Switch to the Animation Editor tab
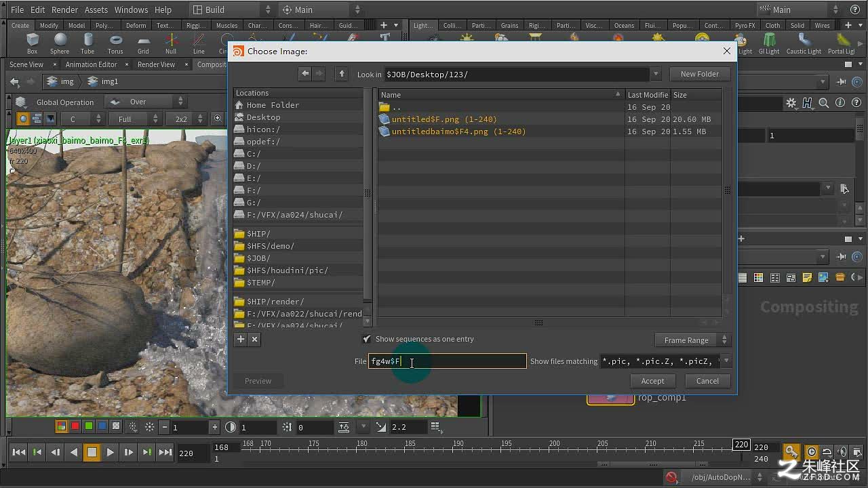 coord(91,64)
